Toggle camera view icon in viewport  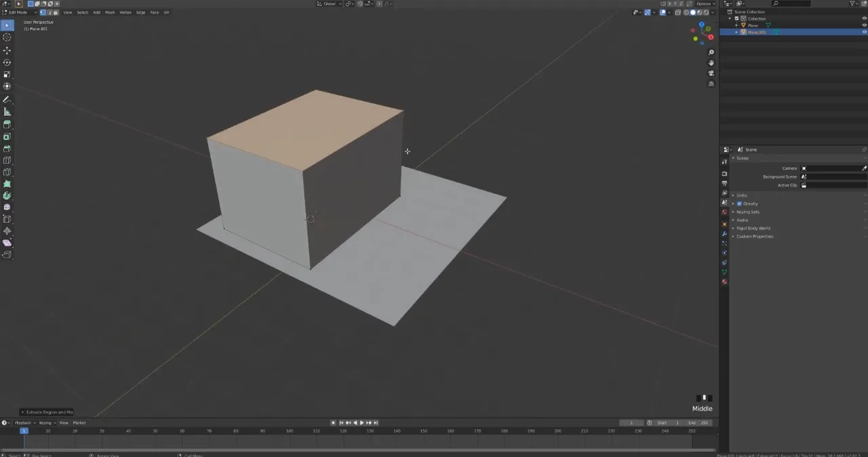point(711,73)
